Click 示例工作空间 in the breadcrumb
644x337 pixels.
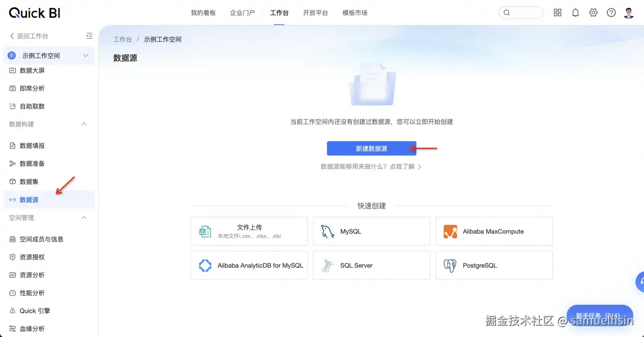click(163, 40)
